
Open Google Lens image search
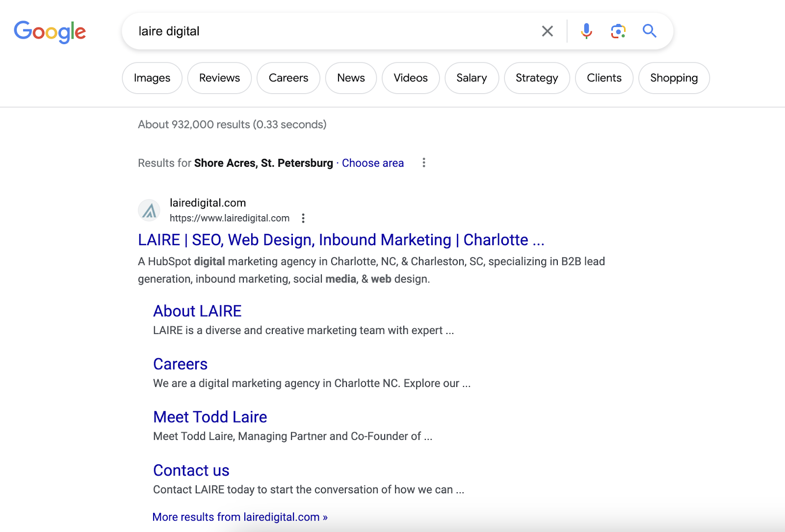(618, 31)
